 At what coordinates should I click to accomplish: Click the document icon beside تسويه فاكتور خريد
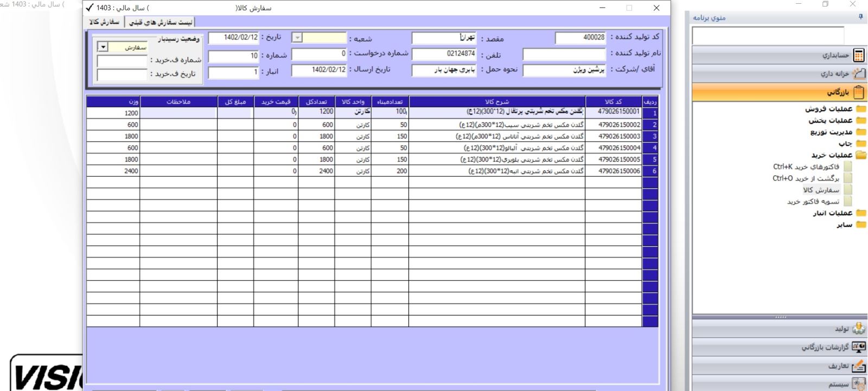(x=848, y=201)
